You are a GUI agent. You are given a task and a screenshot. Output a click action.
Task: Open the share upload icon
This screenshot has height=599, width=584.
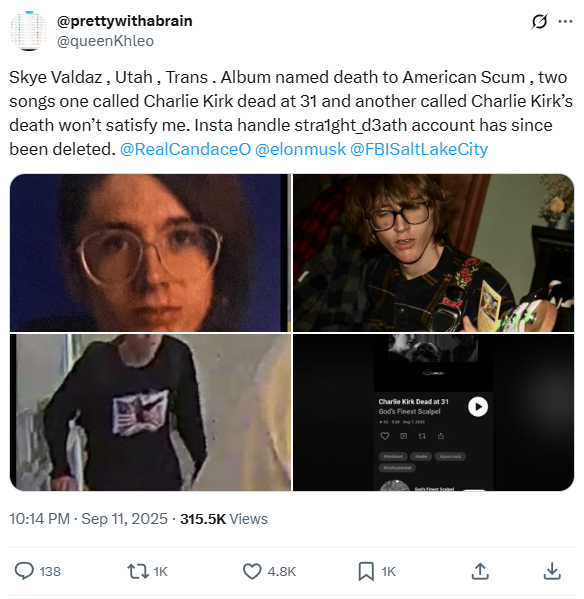point(480,571)
